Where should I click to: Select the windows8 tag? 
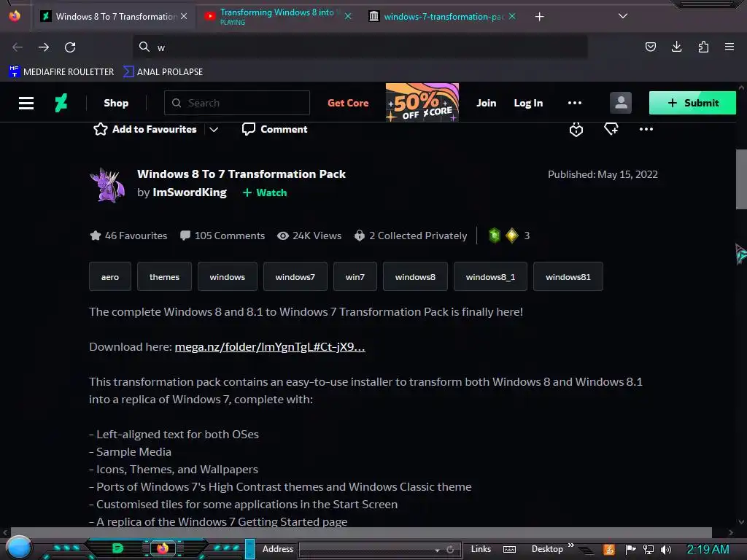coord(415,276)
